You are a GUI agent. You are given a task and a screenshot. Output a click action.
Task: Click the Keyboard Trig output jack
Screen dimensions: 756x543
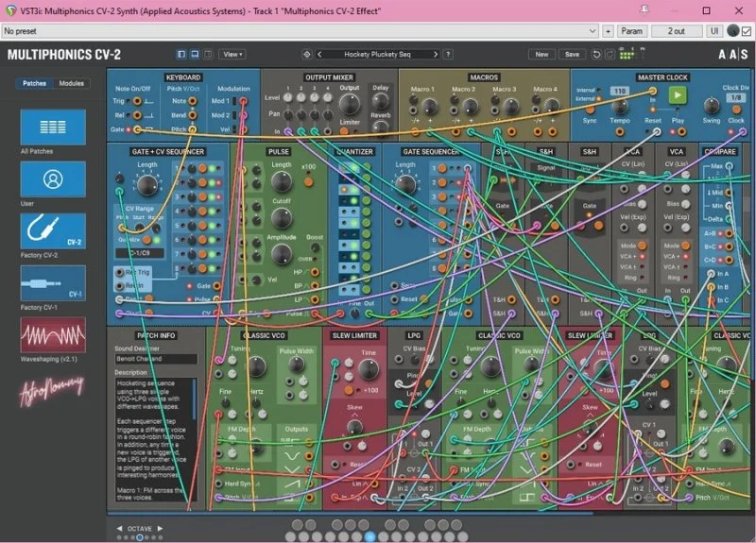(137, 101)
